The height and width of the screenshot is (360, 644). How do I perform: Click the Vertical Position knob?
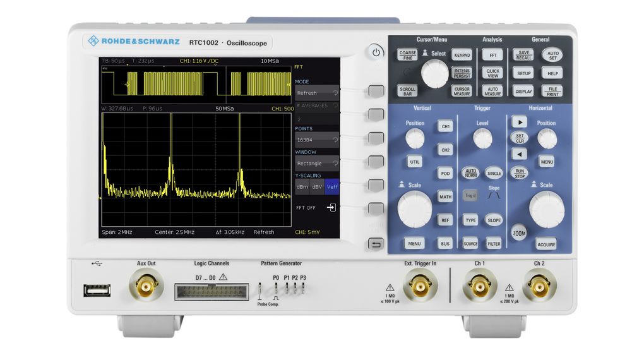click(415, 138)
